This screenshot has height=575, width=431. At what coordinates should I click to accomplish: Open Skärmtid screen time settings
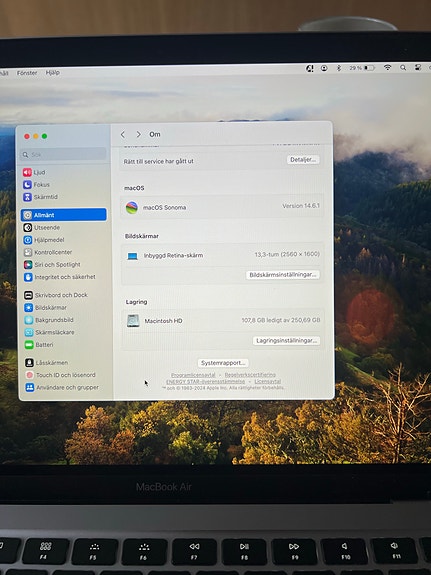point(40,197)
